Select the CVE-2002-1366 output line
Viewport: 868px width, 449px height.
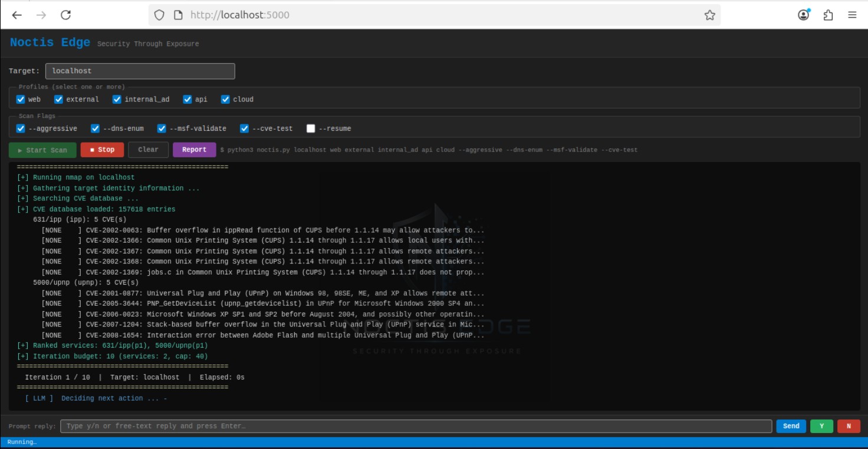pyautogui.click(x=263, y=240)
